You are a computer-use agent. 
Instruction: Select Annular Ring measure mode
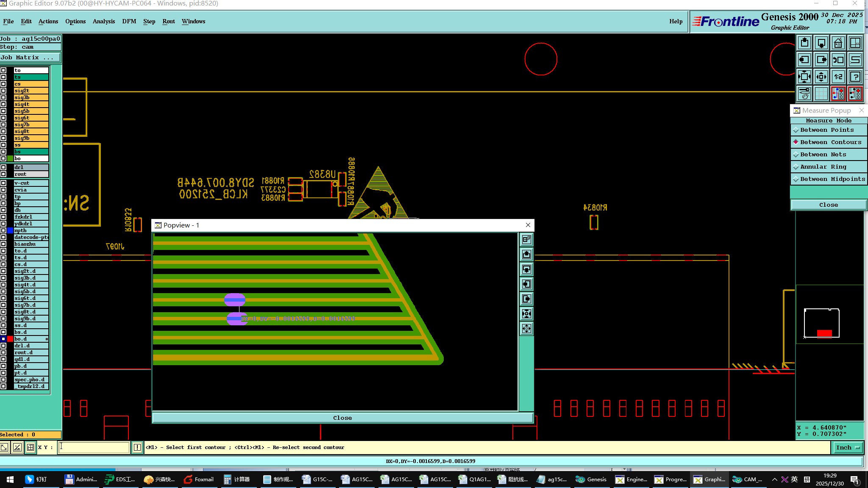823,167
